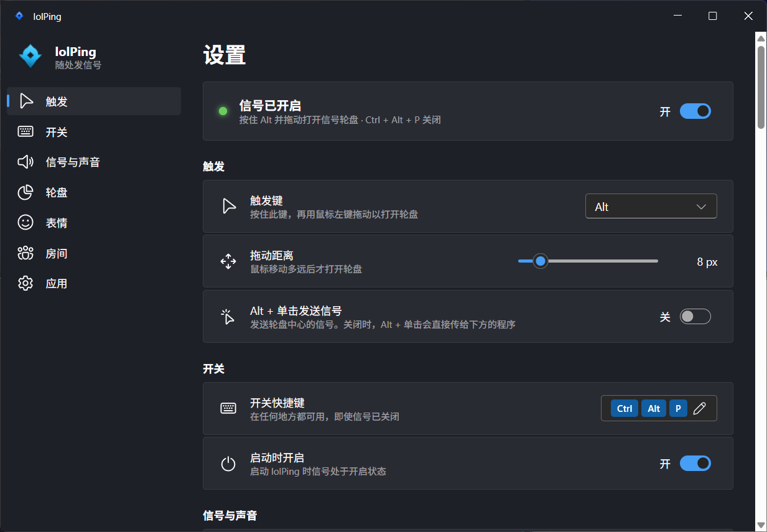Click the 启动 lolPing 时信号处于开启状态 description
Screen dimensions: 767x532
[318, 472]
